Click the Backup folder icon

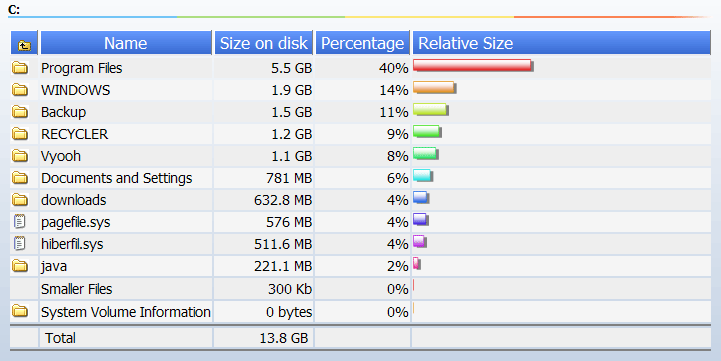coord(20,112)
